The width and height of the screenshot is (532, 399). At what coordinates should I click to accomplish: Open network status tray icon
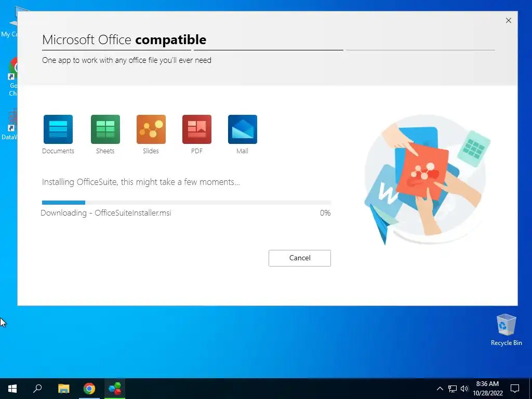[x=453, y=389]
